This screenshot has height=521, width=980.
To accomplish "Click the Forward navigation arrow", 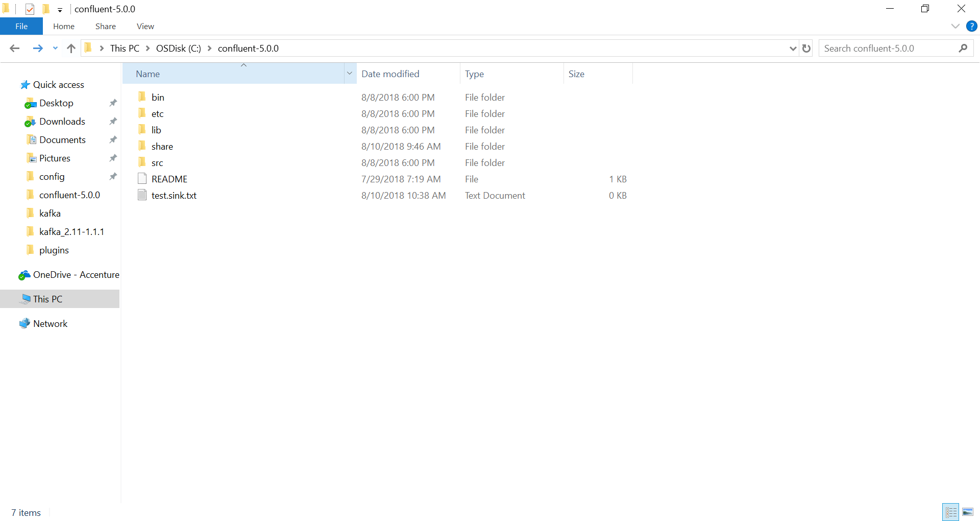I will pyautogui.click(x=38, y=49).
